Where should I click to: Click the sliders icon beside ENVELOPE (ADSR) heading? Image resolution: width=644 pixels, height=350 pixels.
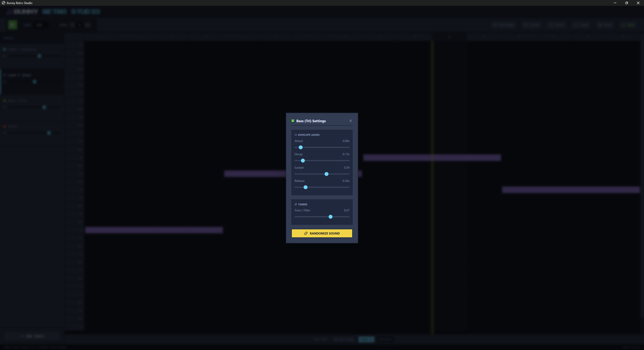pos(296,135)
